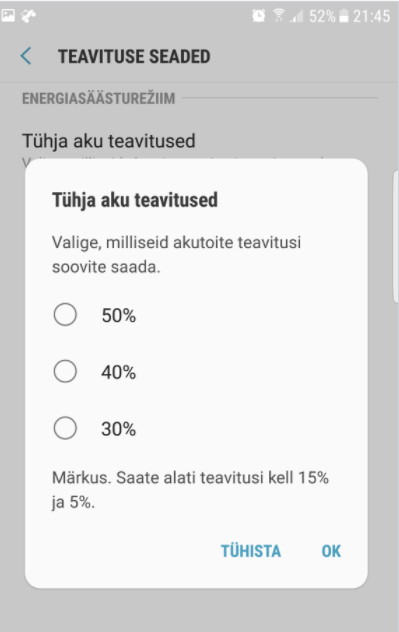Screen dimensions: 399x632
Task: Tap the alarm clock status icon
Action: (258, 16)
